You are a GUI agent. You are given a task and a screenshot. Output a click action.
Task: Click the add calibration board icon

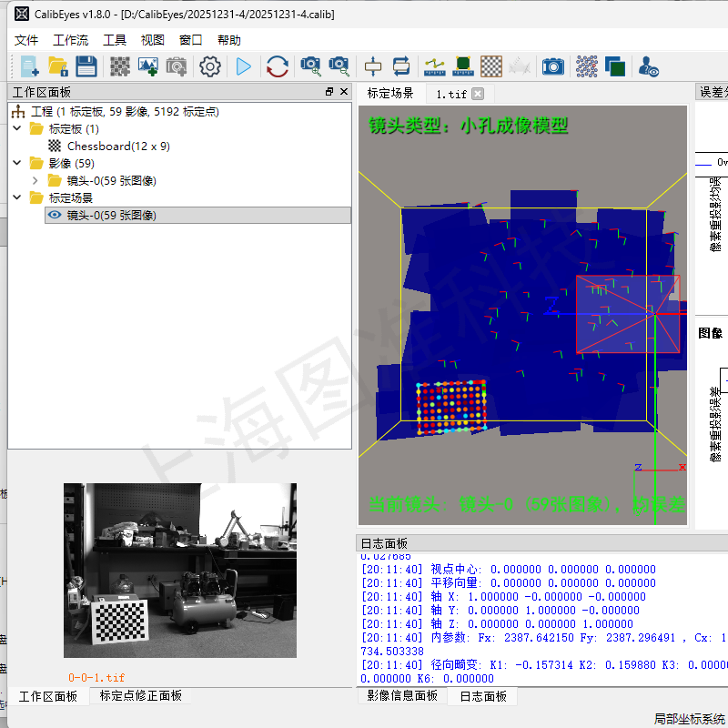(x=120, y=66)
